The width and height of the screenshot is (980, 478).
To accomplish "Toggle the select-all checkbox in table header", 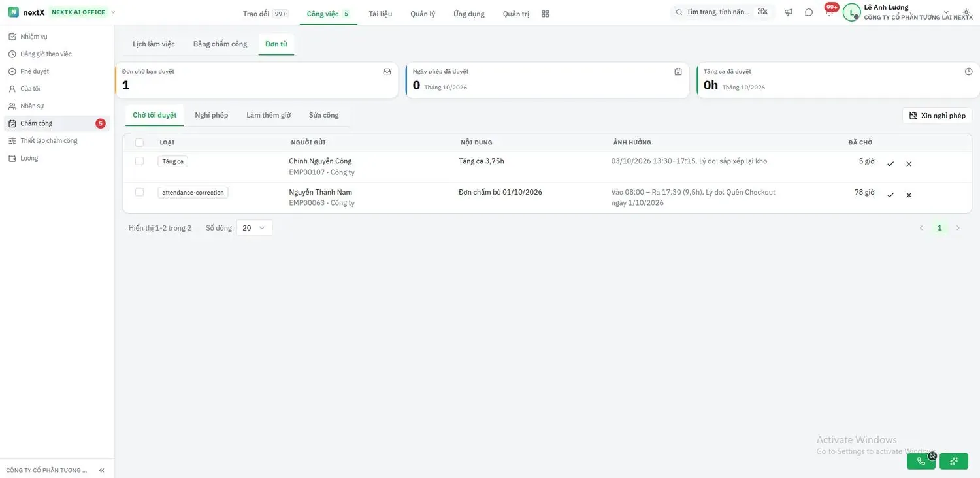I will click(139, 142).
